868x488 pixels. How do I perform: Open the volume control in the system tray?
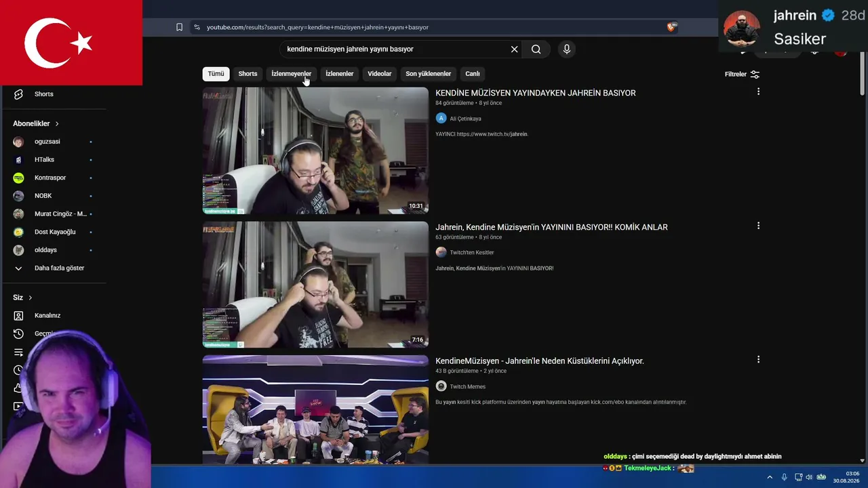coord(809,477)
